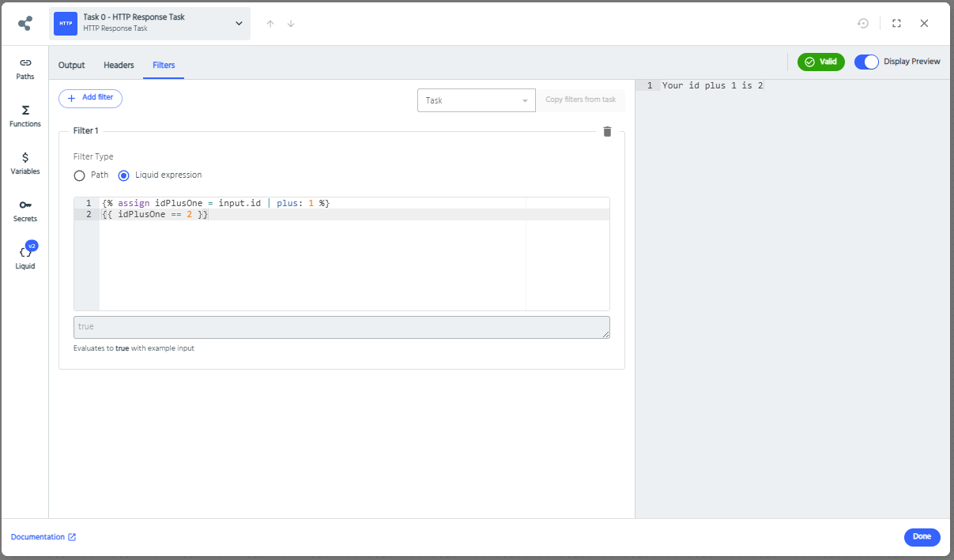Open the Liquid v2 sidebar panel
The height and width of the screenshot is (560, 954).
25,257
